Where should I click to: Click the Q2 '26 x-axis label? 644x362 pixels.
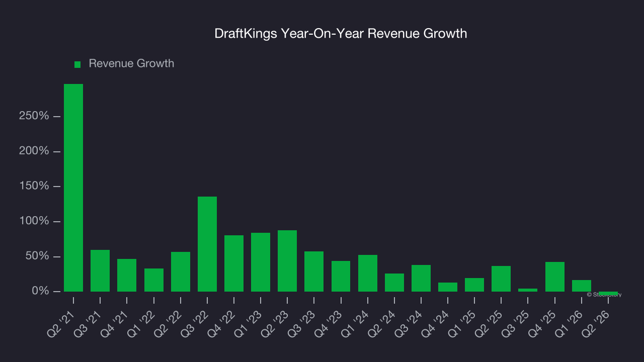pyautogui.click(x=596, y=324)
